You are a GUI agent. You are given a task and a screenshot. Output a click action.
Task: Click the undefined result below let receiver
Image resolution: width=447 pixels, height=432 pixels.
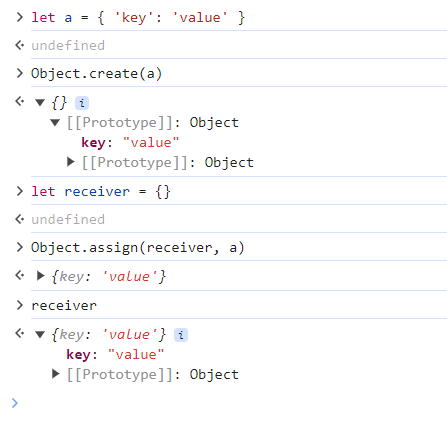(x=68, y=220)
